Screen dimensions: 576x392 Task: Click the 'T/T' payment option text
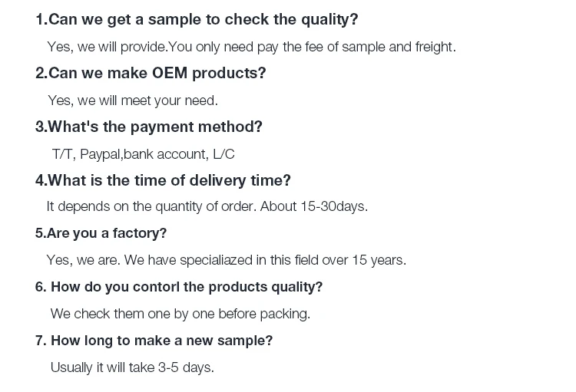click(62, 154)
